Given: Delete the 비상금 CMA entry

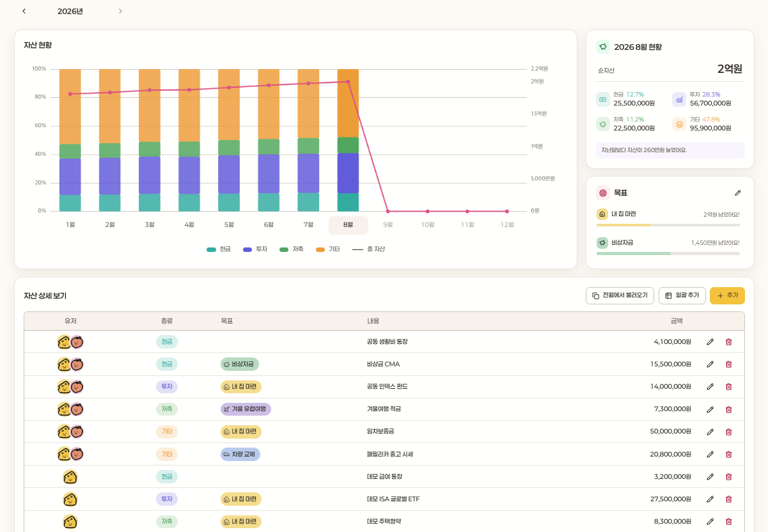Looking at the screenshot, I should point(728,364).
